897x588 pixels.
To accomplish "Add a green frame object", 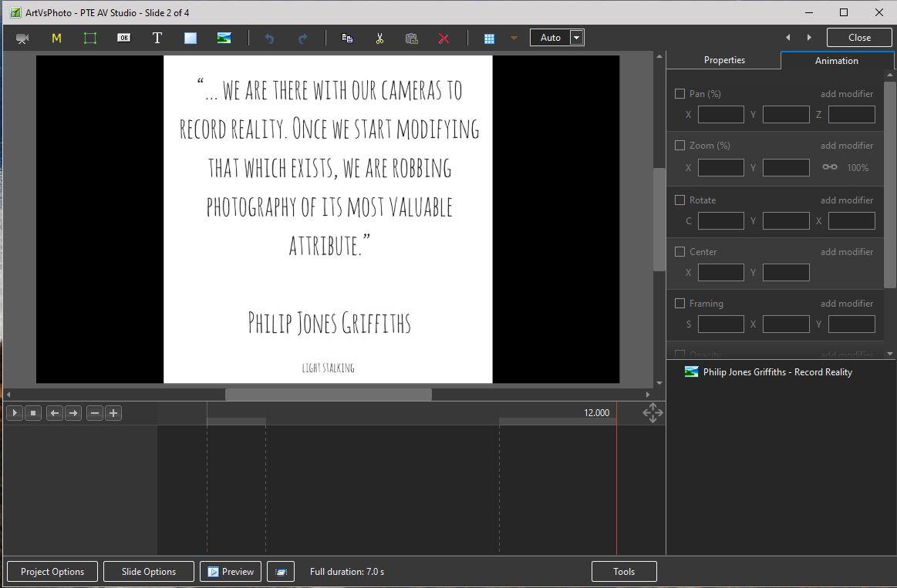I will pos(90,38).
